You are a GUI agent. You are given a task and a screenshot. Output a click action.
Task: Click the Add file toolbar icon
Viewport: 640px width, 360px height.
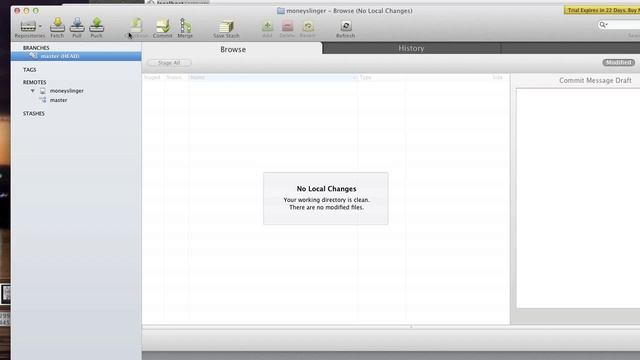pyautogui.click(x=267, y=26)
